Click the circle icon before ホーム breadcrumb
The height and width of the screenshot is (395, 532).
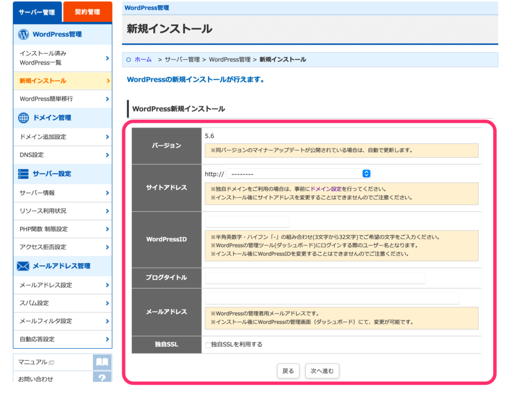(x=129, y=60)
